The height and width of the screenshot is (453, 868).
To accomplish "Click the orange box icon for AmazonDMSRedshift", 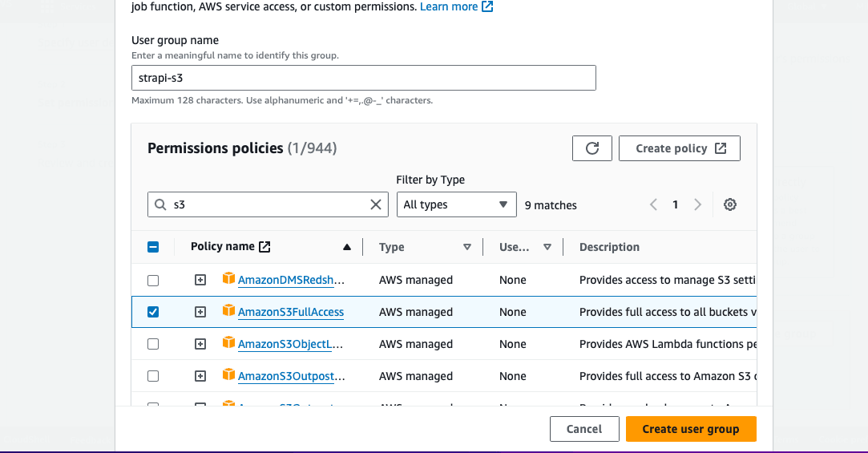I will pyautogui.click(x=228, y=278).
